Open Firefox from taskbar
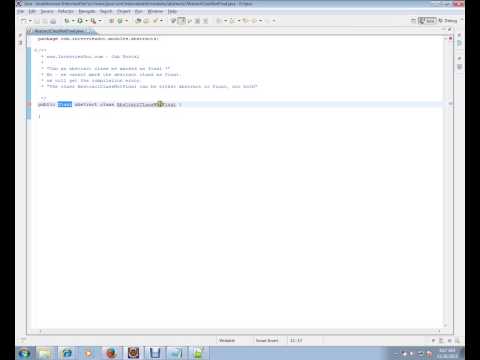 (111, 353)
